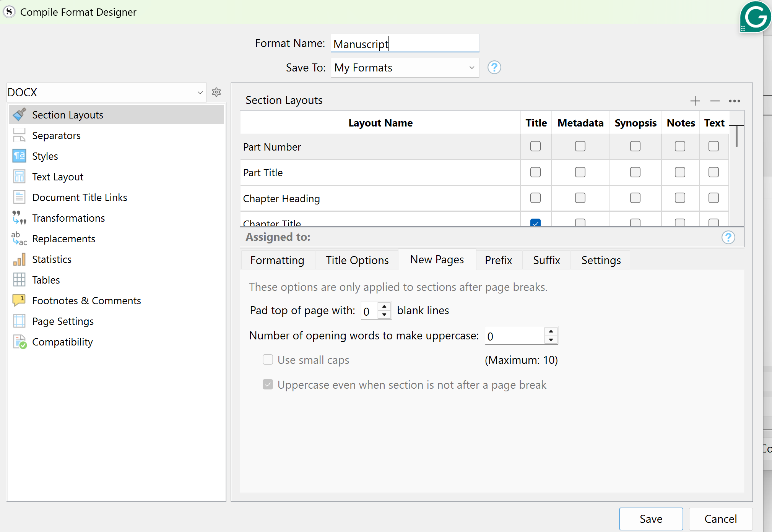Toggle Notes checkbox for Part Title

(680, 172)
